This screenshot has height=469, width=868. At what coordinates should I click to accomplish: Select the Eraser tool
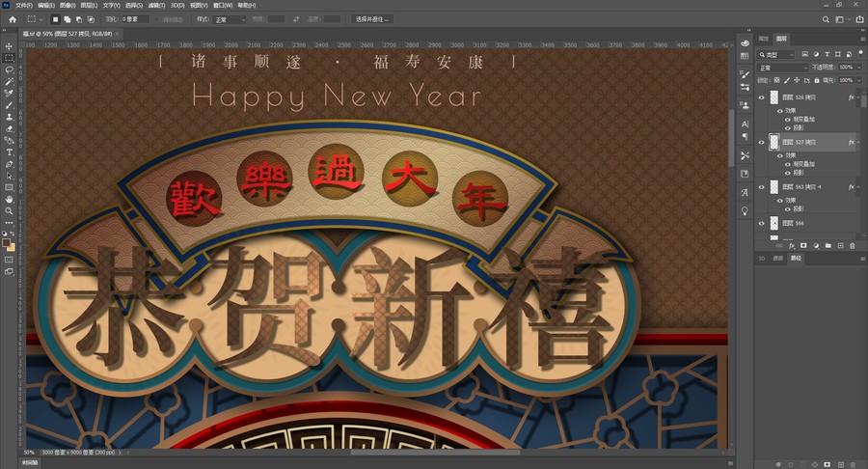click(9, 128)
